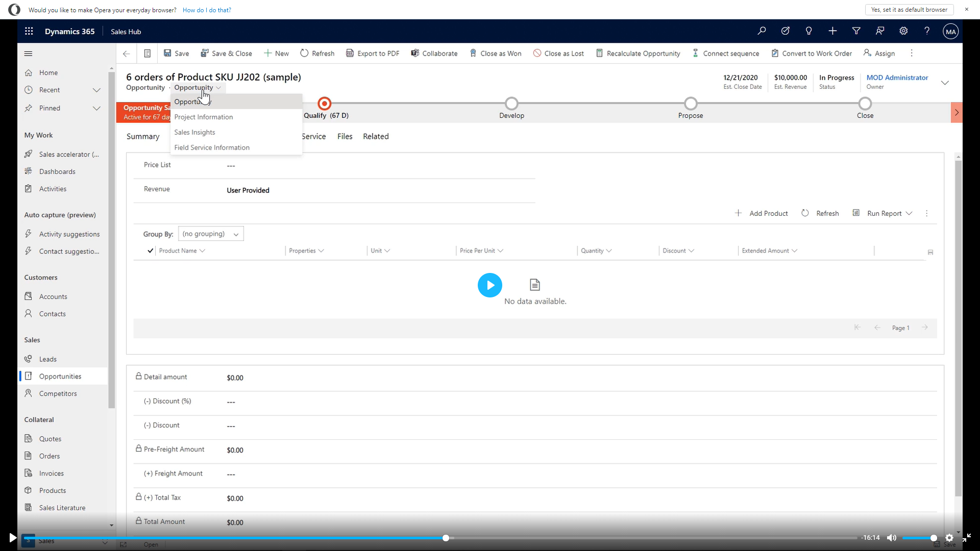
Task: Close the opportunity as Won
Action: pos(495,54)
